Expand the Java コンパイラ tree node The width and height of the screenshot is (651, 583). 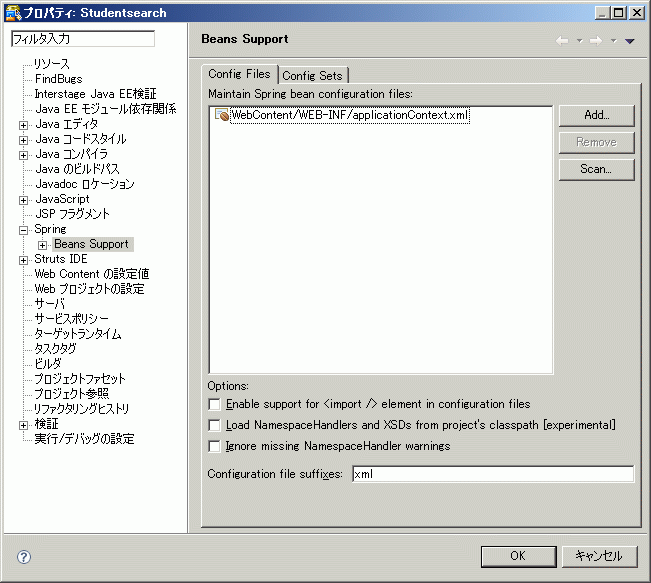(24, 155)
